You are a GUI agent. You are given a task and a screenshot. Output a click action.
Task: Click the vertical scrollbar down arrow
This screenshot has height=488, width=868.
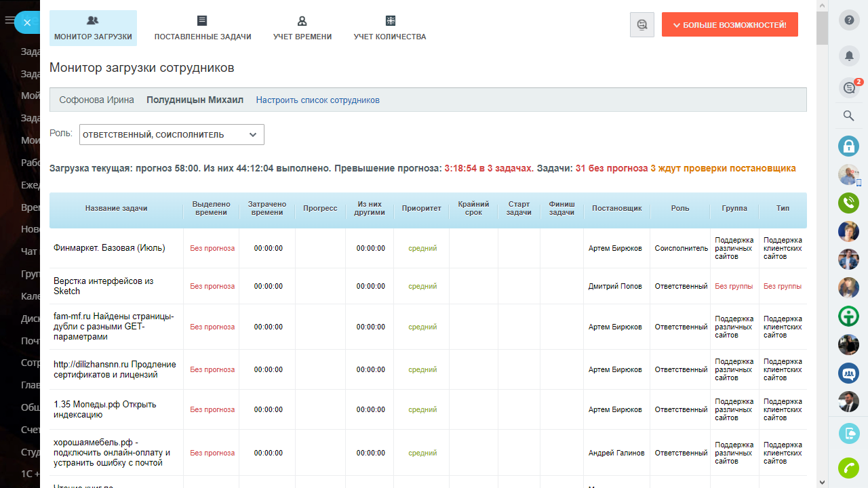point(822,482)
